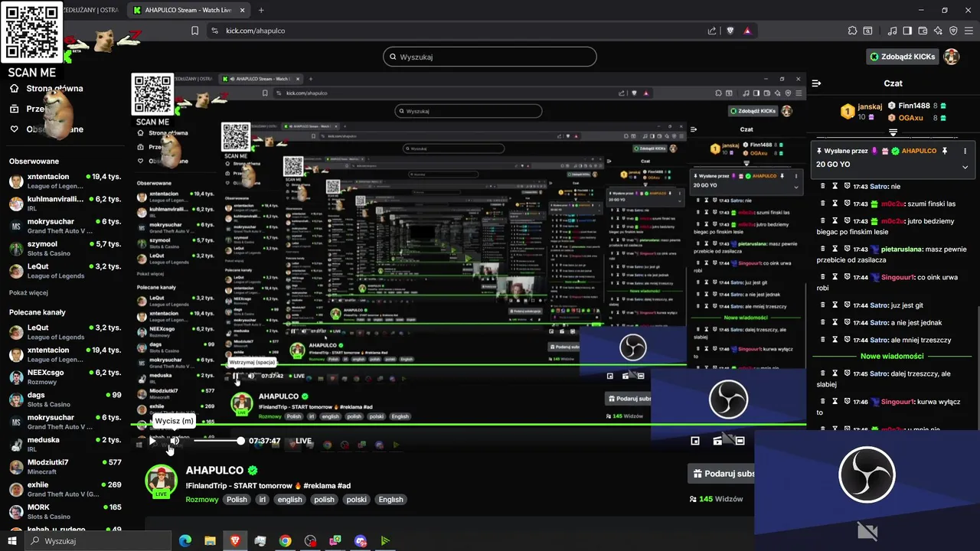Open the pietaruslana username in chat
The width and height of the screenshot is (980, 551).
[x=901, y=249]
